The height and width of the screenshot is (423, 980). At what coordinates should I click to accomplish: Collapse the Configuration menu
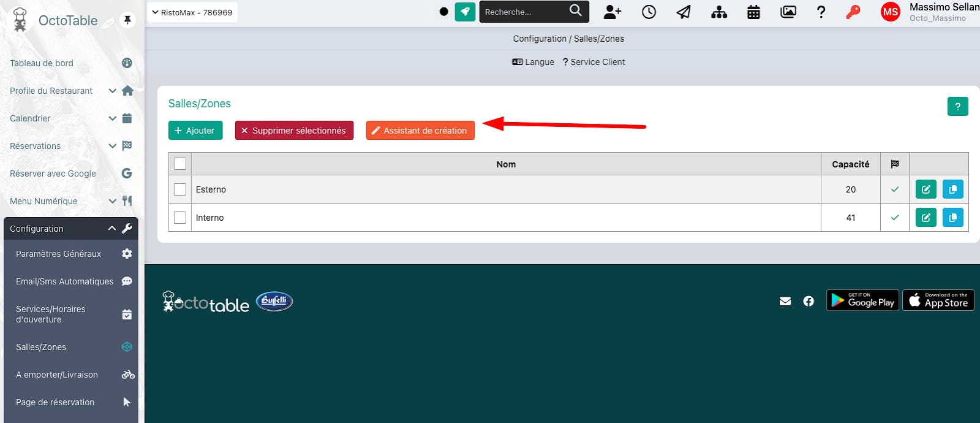coord(71,229)
